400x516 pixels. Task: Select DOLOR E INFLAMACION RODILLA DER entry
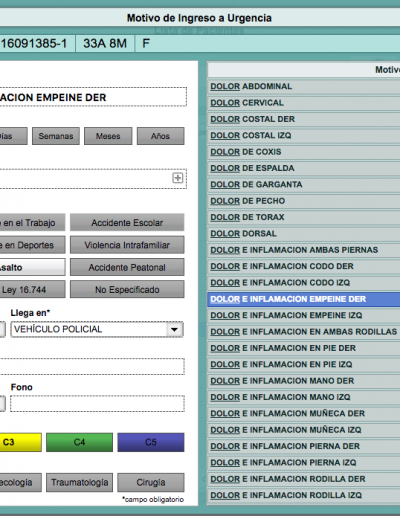coord(304,479)
